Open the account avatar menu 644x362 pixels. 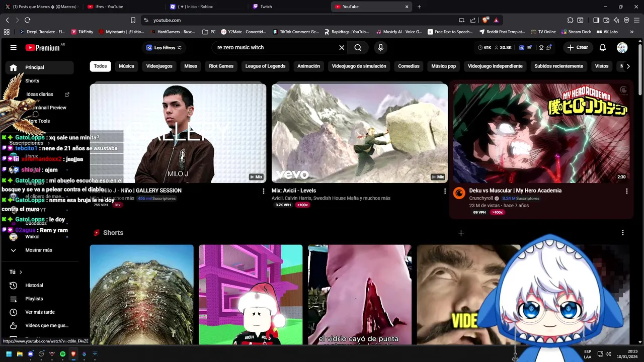coord(622,48)
